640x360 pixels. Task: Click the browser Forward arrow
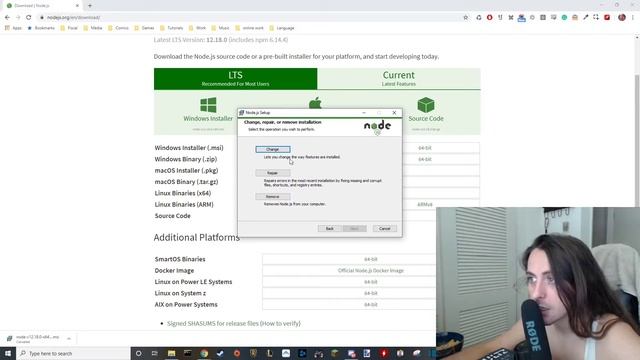pos(18,18)
